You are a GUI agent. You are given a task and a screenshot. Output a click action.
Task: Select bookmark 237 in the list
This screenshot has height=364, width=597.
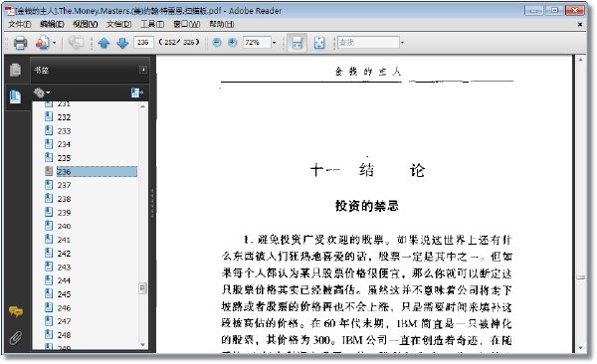coord(64,185)
